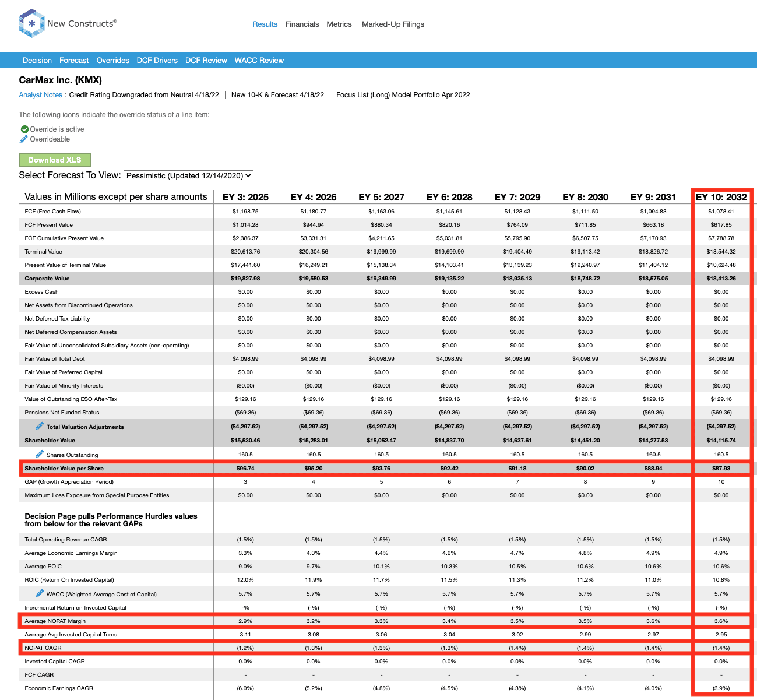
Task: Click the Overrideable pencil legend icon
Action: (x=24, y=139)
